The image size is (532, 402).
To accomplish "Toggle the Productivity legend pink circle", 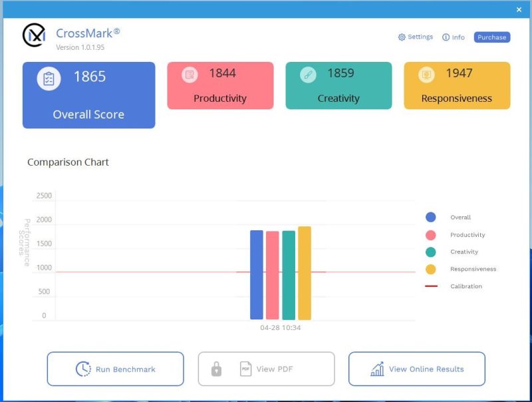I will pos(431,234).
